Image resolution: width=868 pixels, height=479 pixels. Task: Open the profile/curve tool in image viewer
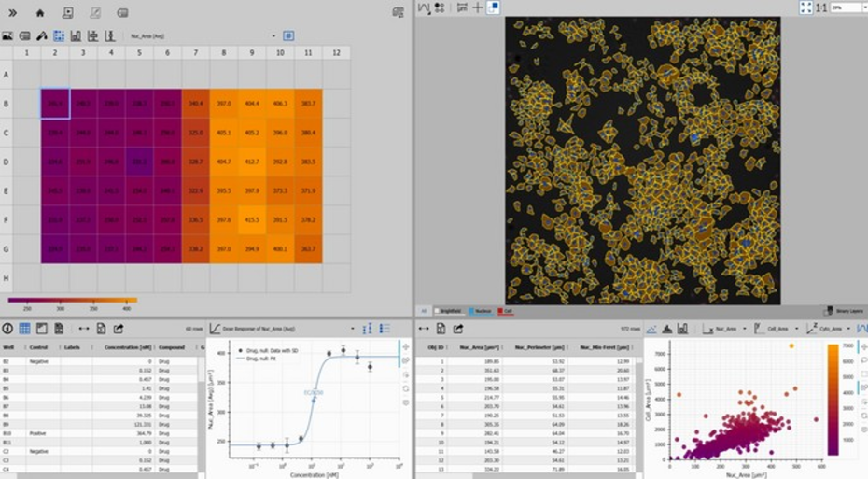click(x=424, y=7)
